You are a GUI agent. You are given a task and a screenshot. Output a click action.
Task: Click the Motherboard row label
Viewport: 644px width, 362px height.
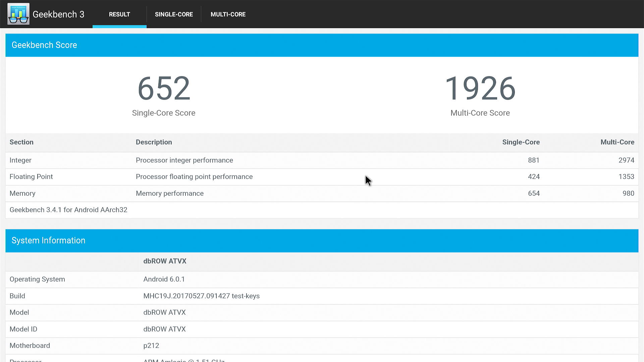pyautogui.click(x=30, y=346)
